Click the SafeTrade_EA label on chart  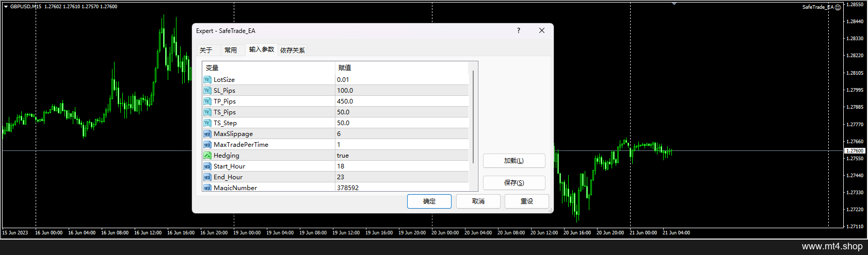[x=818, y=7]
